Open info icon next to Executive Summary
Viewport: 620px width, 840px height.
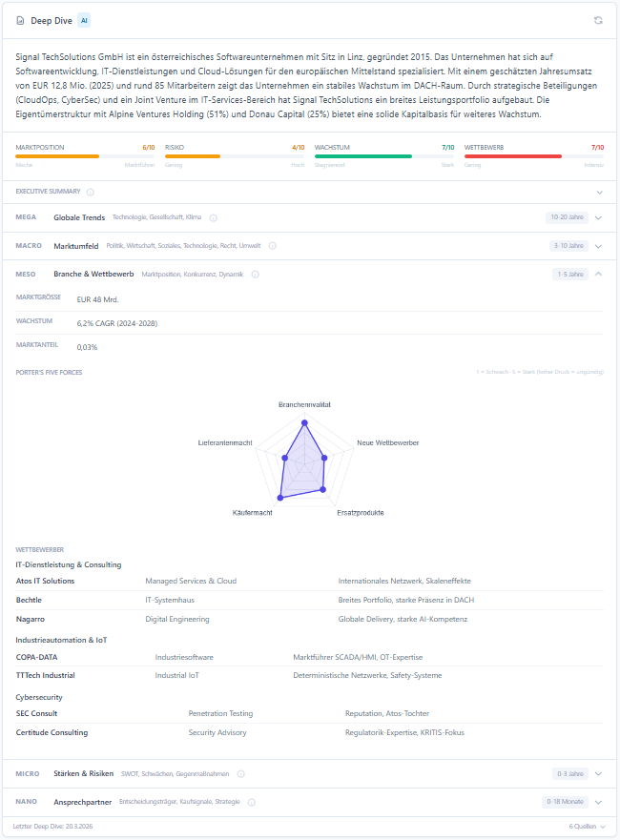tap(90, 192)
